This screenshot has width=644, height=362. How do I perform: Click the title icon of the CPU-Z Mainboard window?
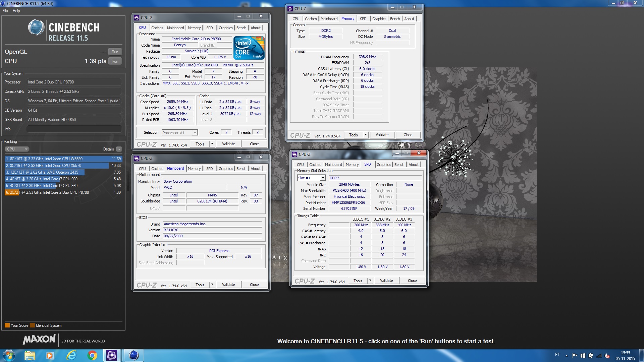137,159
